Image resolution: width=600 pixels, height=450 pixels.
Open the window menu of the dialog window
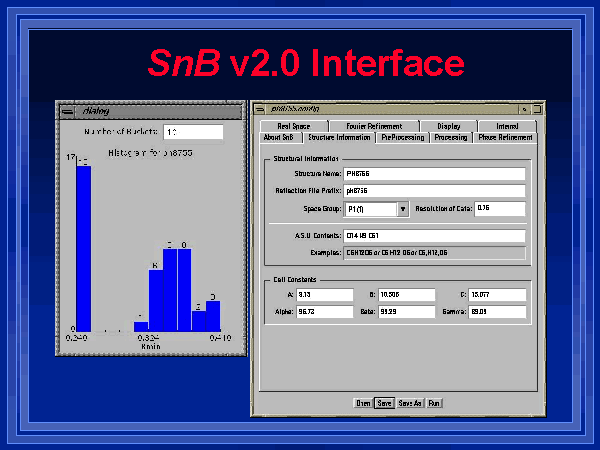pyautogui.click(x=65, y=111)
